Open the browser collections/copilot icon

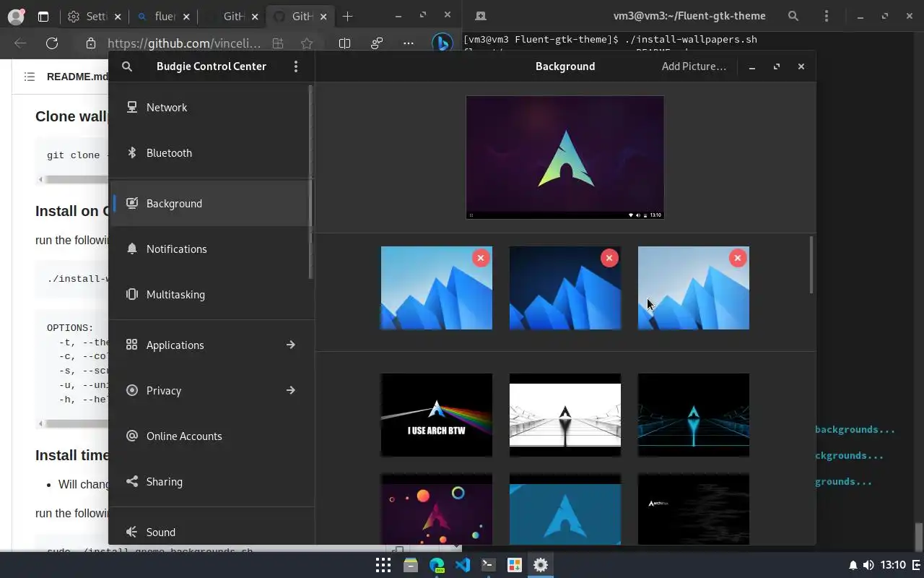click(x=376, y=43)
